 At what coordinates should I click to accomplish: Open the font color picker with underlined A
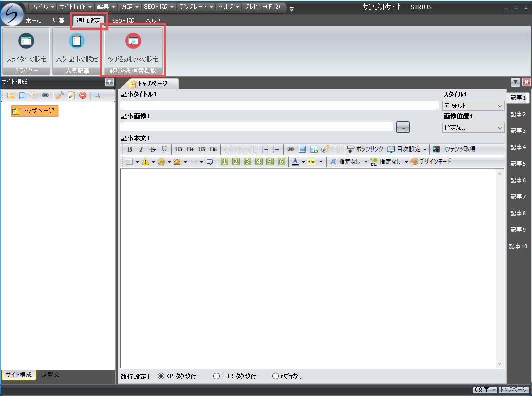[295, 162]
